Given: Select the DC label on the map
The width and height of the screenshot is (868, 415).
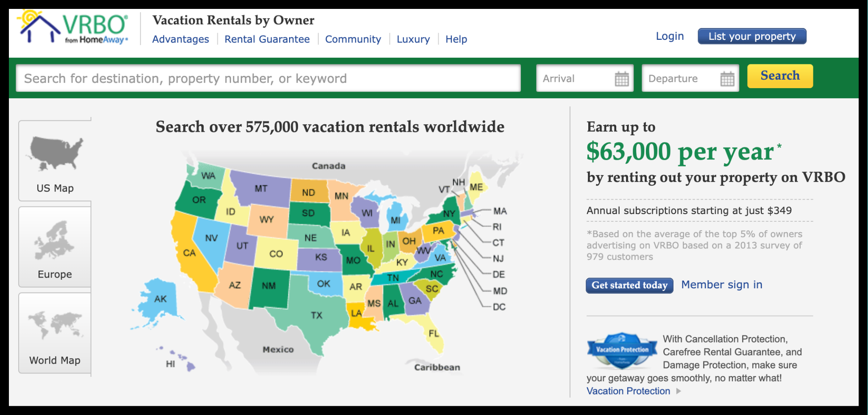Looking at the screenshot, I should pos(499,307).
